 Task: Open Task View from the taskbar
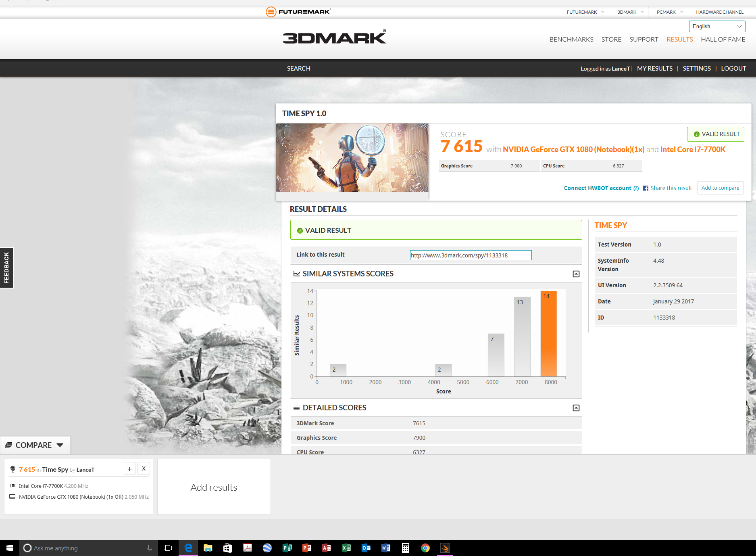(x=168, y=548)
